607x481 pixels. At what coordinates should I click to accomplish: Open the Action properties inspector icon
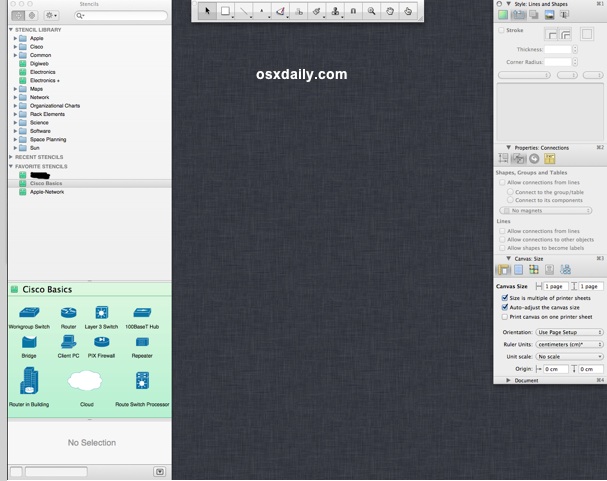(534, 158)
